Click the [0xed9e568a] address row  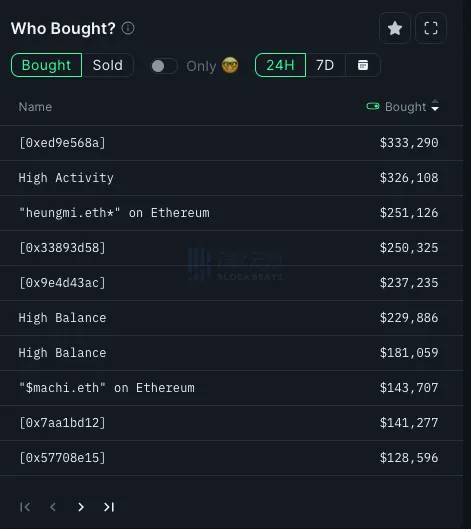tap(231, 143)
